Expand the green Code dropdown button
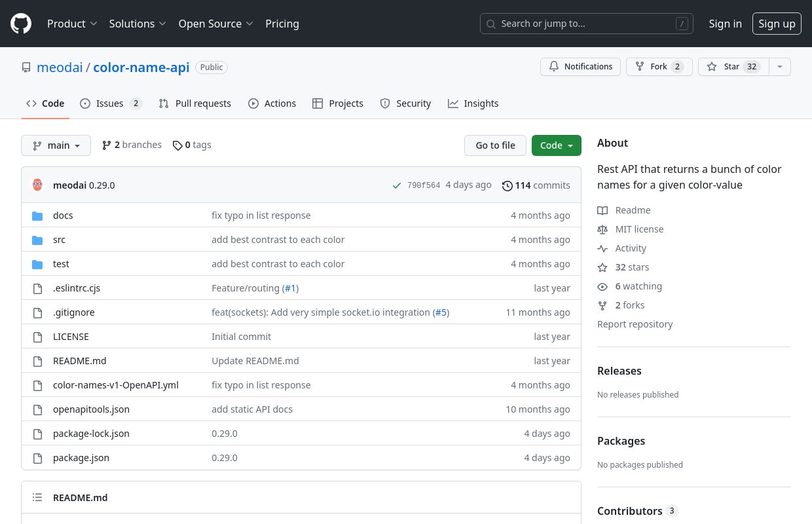The height and width of the screenshot is (524, 812). click(557, 145)
